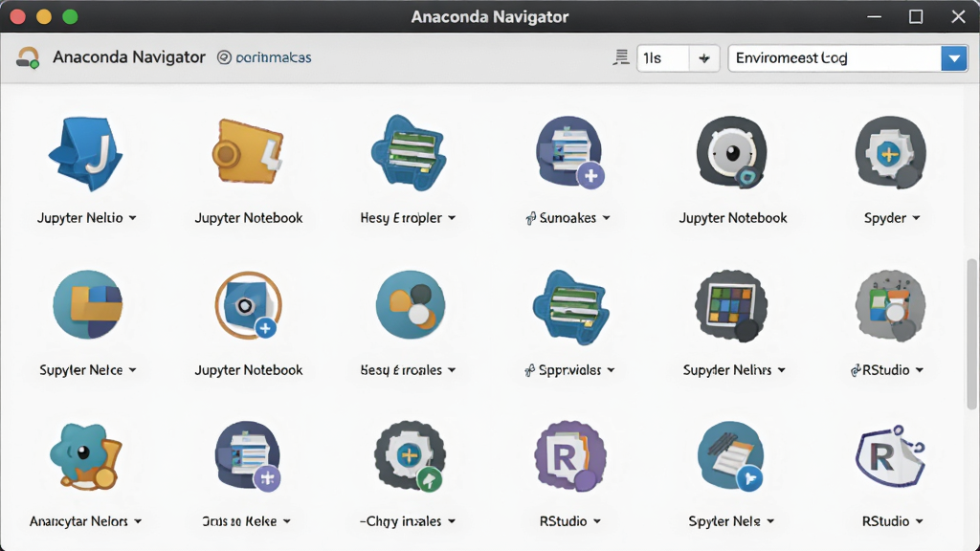Expand the arrow next to Jupyter Neltio
This screenshot has width=980, height=551.
point(132,218)
